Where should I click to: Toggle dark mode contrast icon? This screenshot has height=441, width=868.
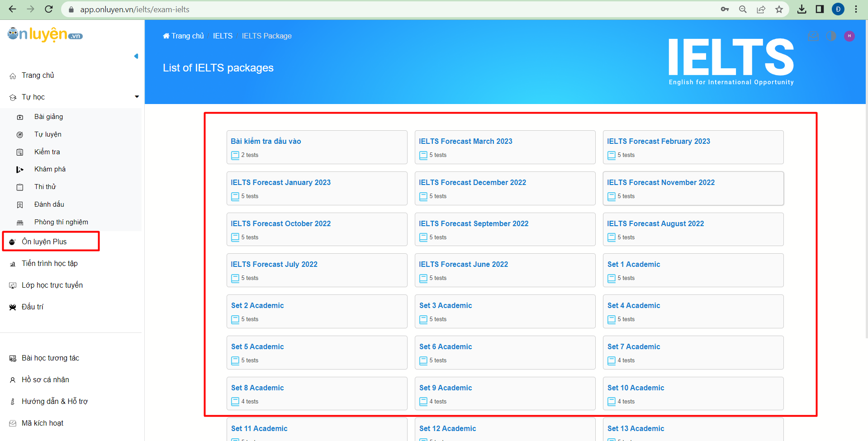tap(831, 36)
